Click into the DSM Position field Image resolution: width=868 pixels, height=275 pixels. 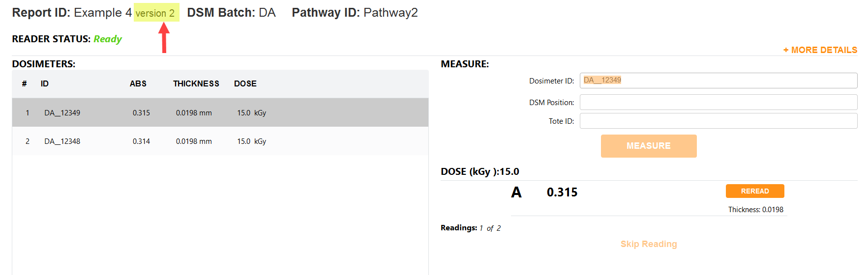[718, 102]
